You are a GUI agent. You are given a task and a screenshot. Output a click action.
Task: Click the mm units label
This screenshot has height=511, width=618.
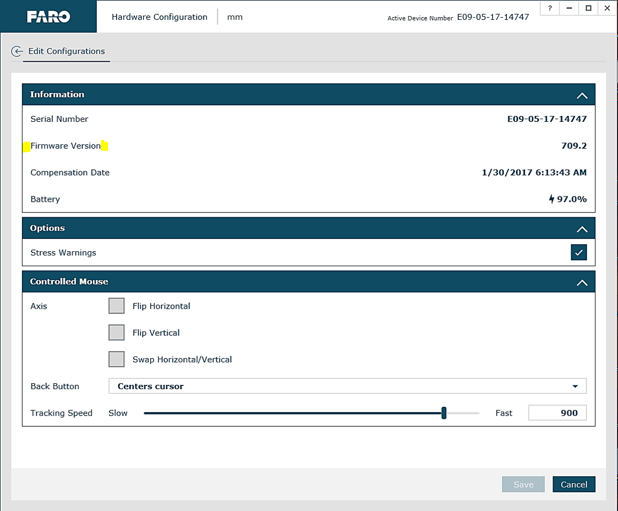(x=235, y=17)
